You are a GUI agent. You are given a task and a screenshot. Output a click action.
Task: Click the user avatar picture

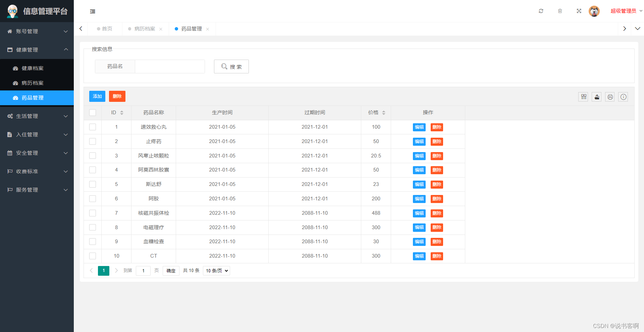[x=594, y=11]
